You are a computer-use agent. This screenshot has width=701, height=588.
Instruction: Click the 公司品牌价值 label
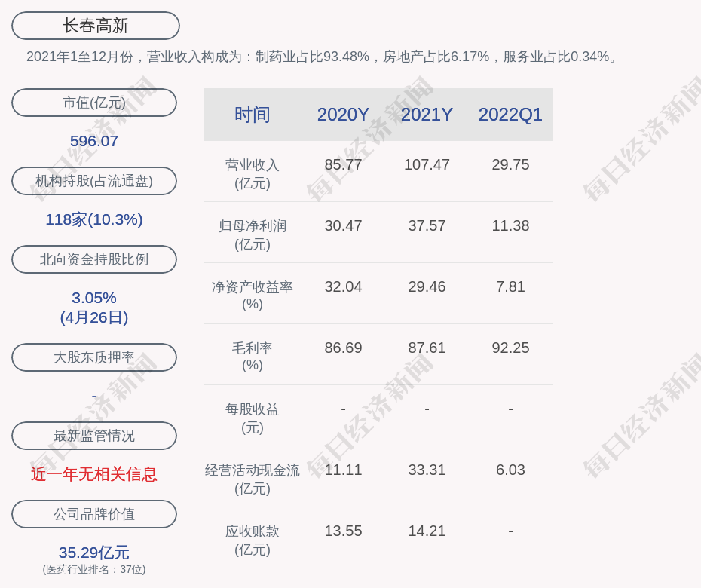point(94,514)
